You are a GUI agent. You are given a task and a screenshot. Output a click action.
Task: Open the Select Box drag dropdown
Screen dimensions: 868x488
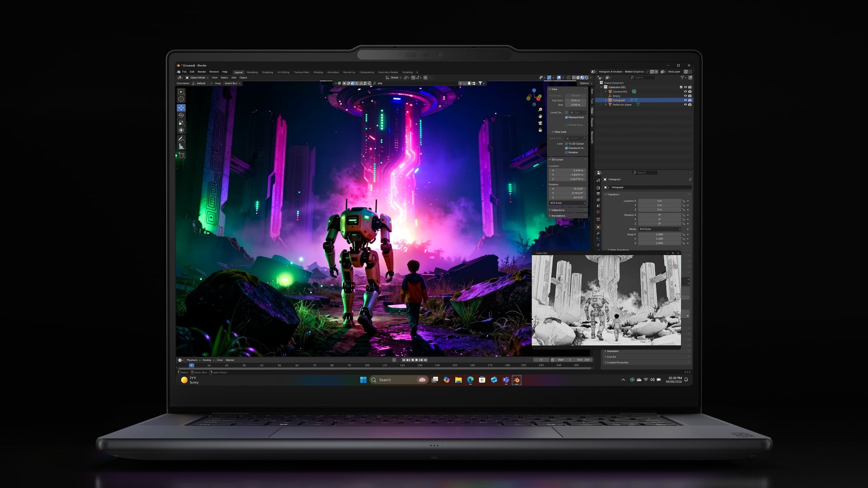point(232,83)
